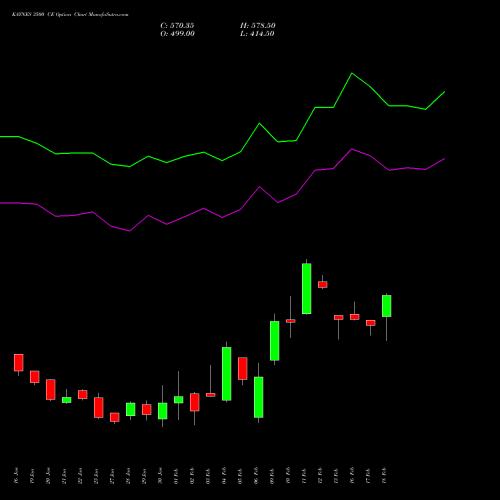Click the peak of the purple indicator line
This screenshot has height=500, width=500.
pos(352,149)
